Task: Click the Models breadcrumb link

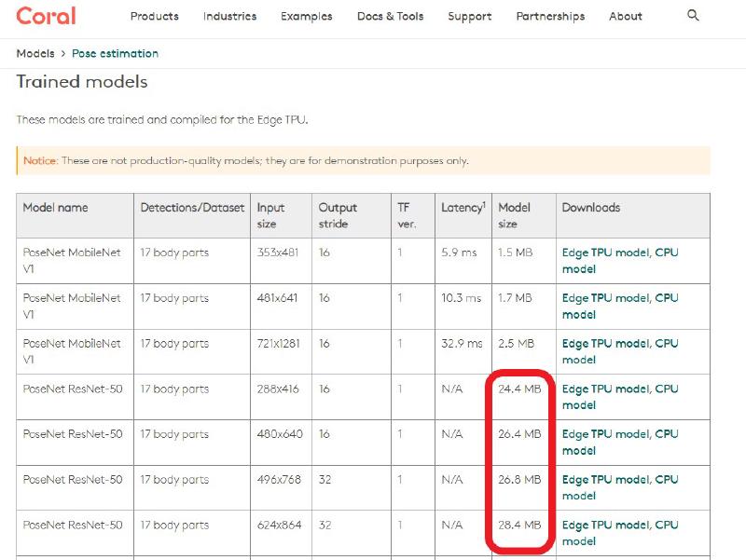Action: (35, 54)
